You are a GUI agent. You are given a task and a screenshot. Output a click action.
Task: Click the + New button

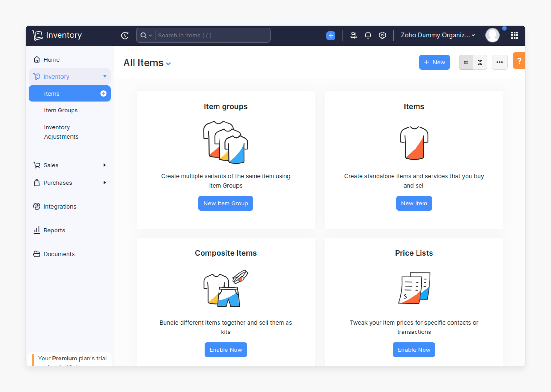[x=434, y=62]
